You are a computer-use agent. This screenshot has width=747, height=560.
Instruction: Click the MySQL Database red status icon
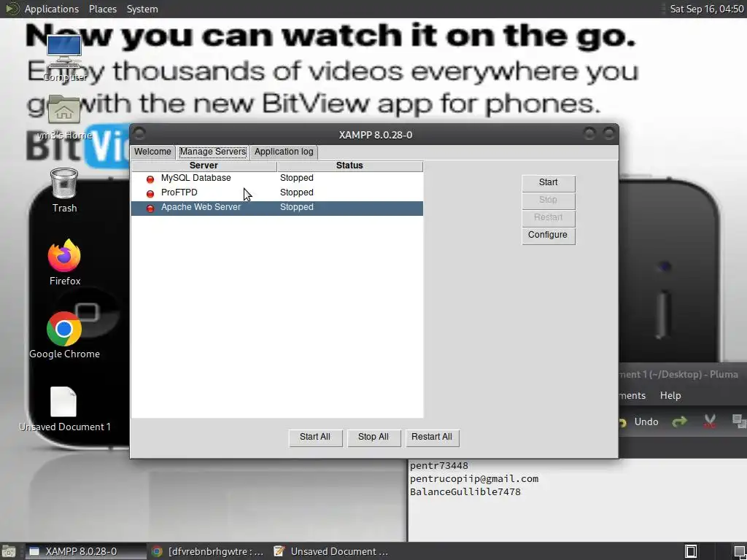(x=150, y=179)
